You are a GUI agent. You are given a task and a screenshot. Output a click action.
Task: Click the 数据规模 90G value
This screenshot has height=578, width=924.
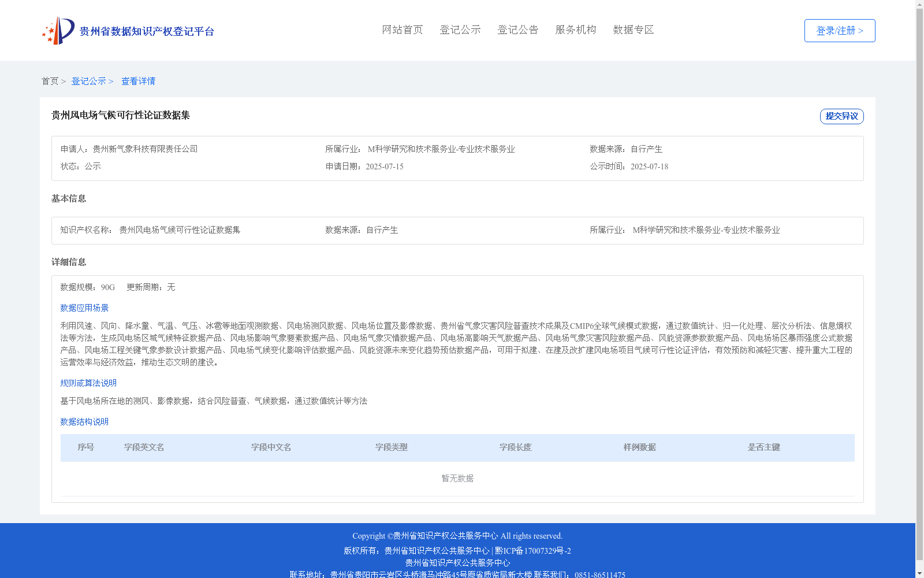coord(108,287)
